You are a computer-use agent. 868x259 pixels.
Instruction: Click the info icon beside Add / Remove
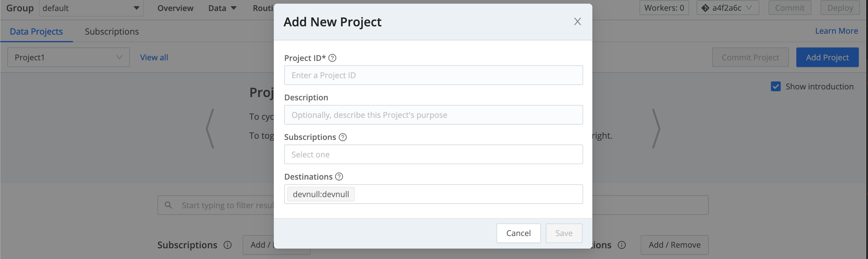coord(622,245)
